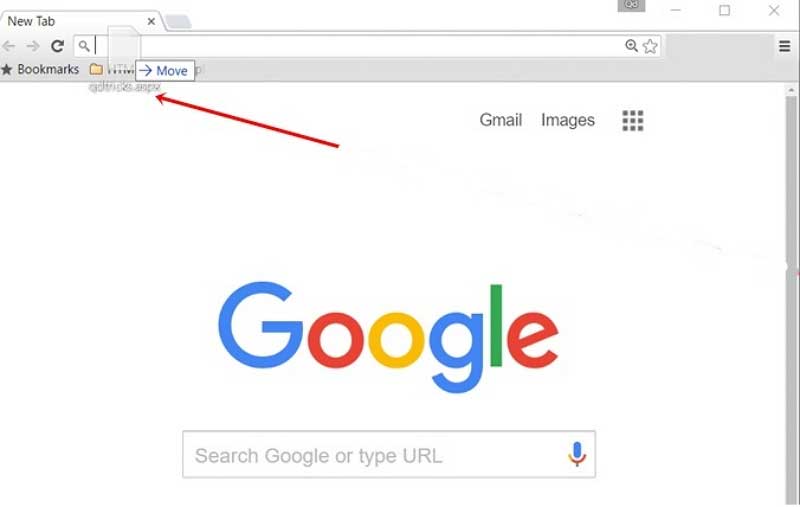Click the vertical scrollbar up arrow
Image resolution: width=800 pixels, height=507 pixels.
791,90
